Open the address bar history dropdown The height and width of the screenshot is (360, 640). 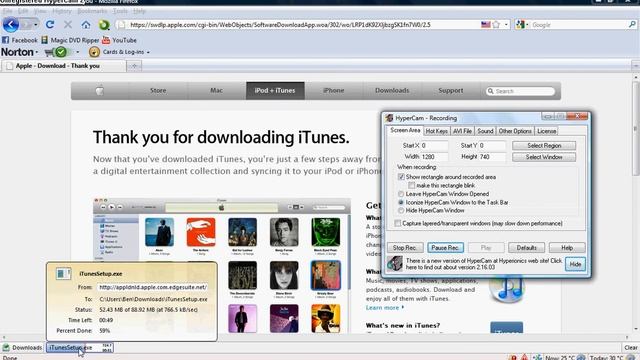(x=507, y=25)
